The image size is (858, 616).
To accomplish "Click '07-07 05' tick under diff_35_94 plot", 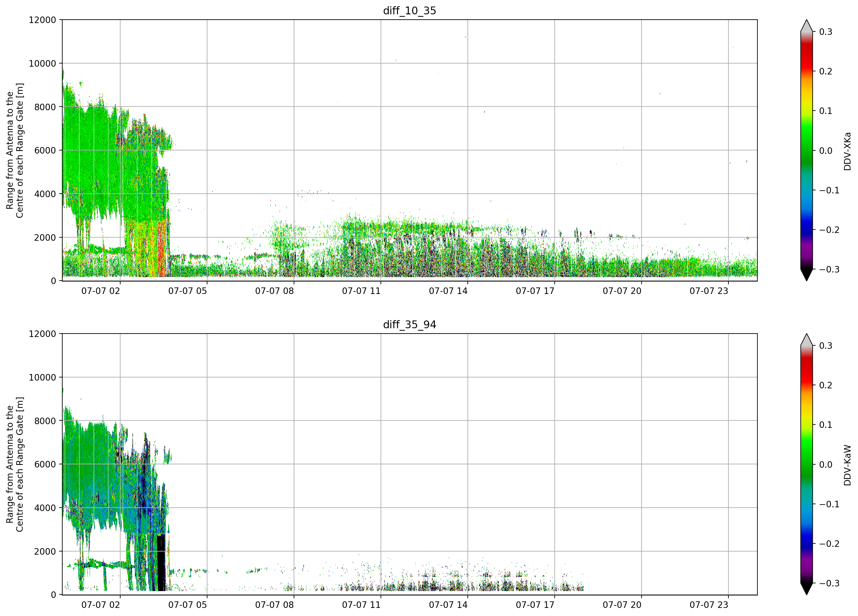I will [188, 605].
